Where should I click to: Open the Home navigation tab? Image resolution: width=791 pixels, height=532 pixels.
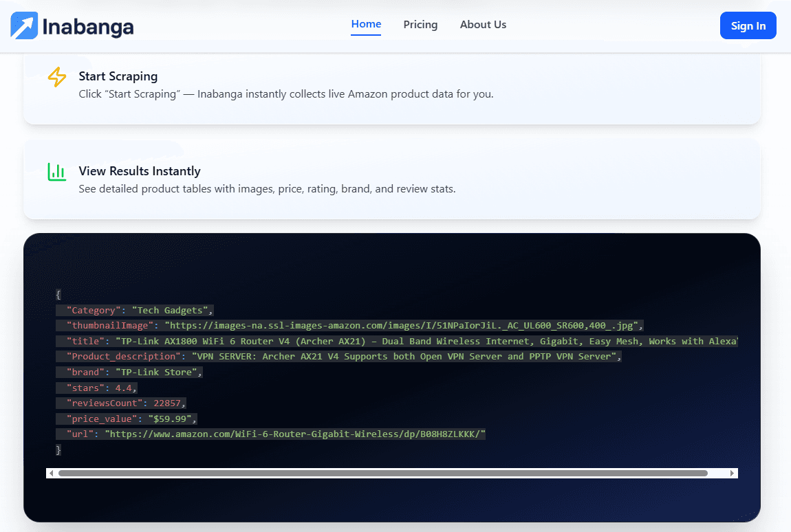point(365,24)
